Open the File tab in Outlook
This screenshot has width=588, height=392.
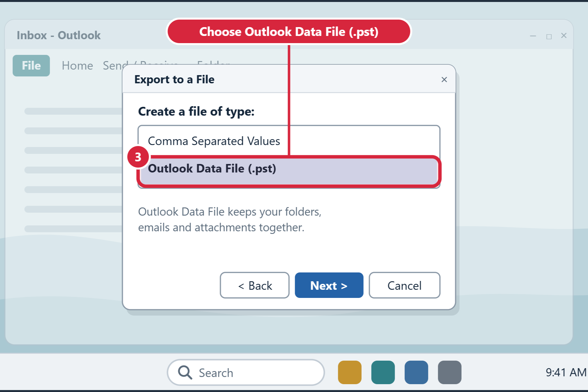pyautogui.click(x=31, y=66)
